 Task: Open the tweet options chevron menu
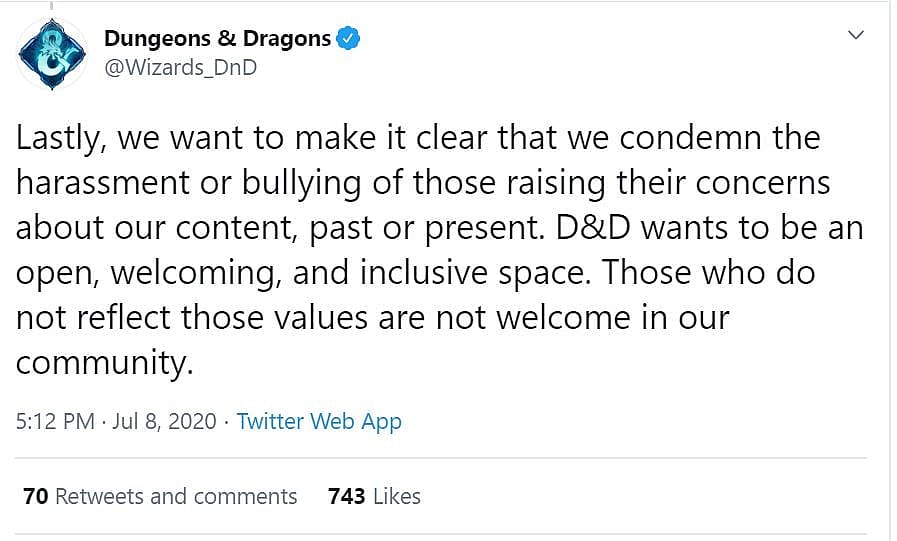coord(856,36)
